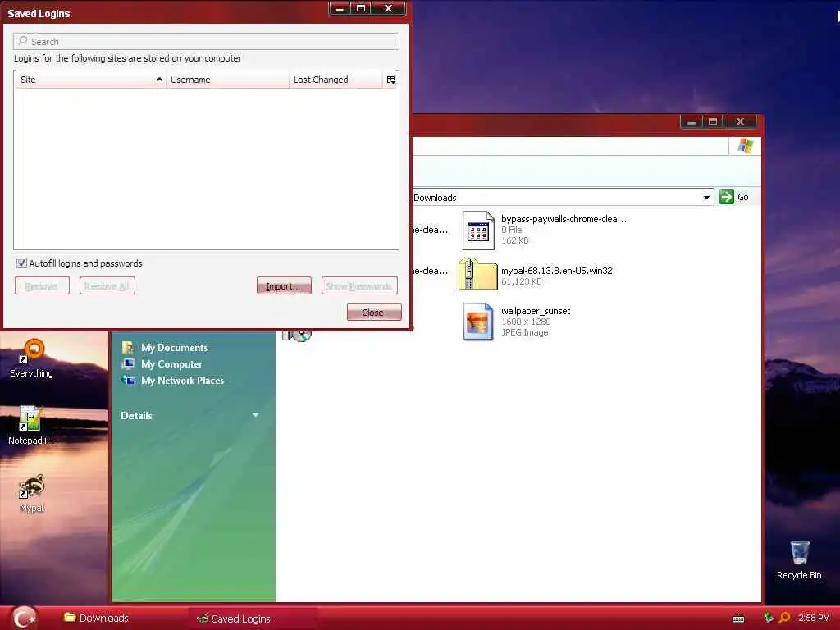Select the bypass-paywalls-chrome-clea... file icon
840x630 pixels.
tap(478, 231)
